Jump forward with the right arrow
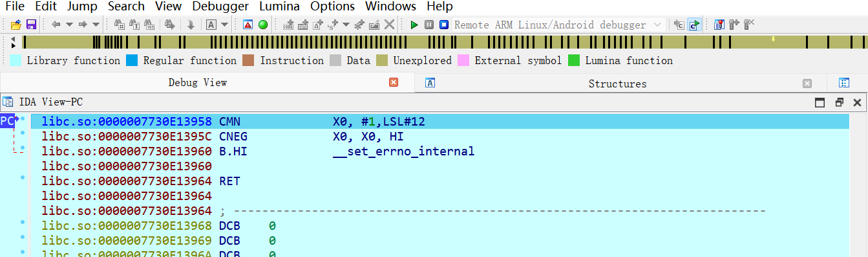868x257 pixels. click(83, 25)
